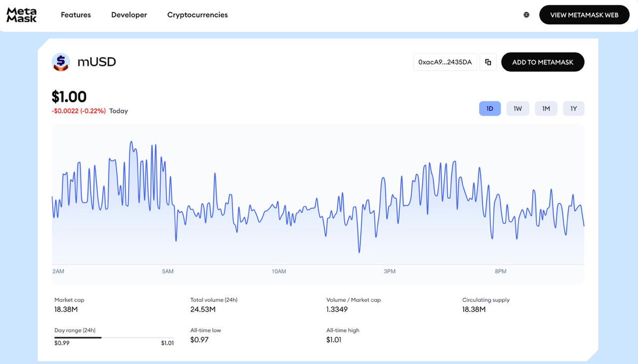
Task: Click the All-time low label
Action: point(205,331)
